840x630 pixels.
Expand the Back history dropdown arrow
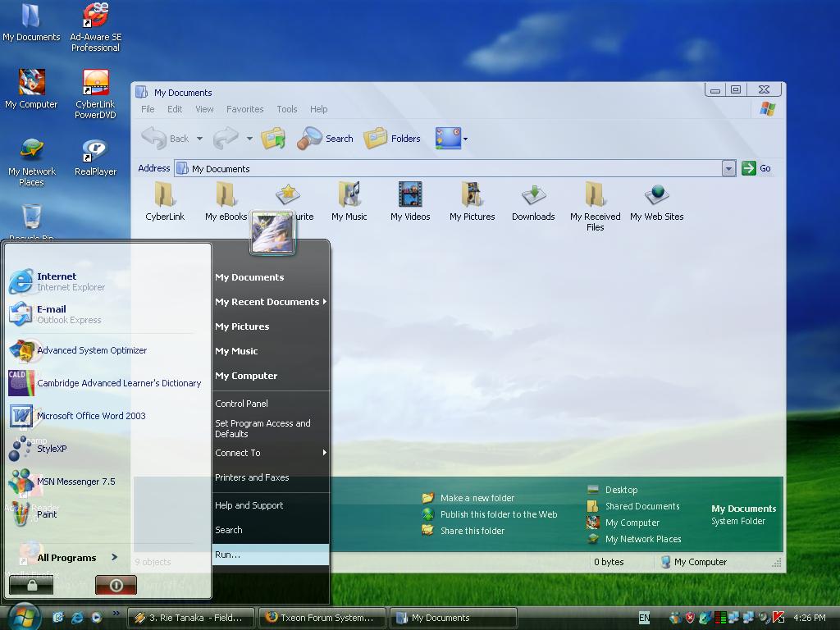[x=199, y=138]
